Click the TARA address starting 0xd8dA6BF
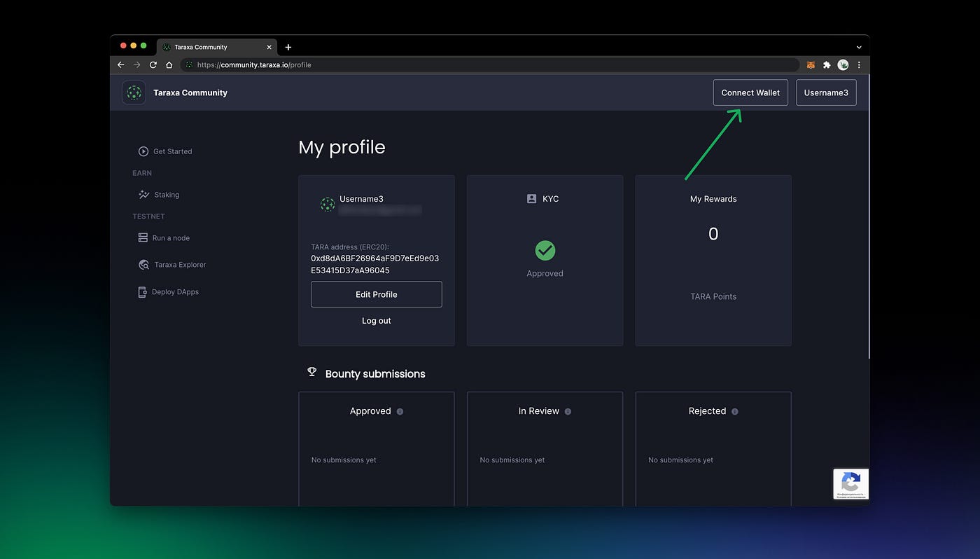The height and width of the screenshot is (559, 980). [375, 264]
